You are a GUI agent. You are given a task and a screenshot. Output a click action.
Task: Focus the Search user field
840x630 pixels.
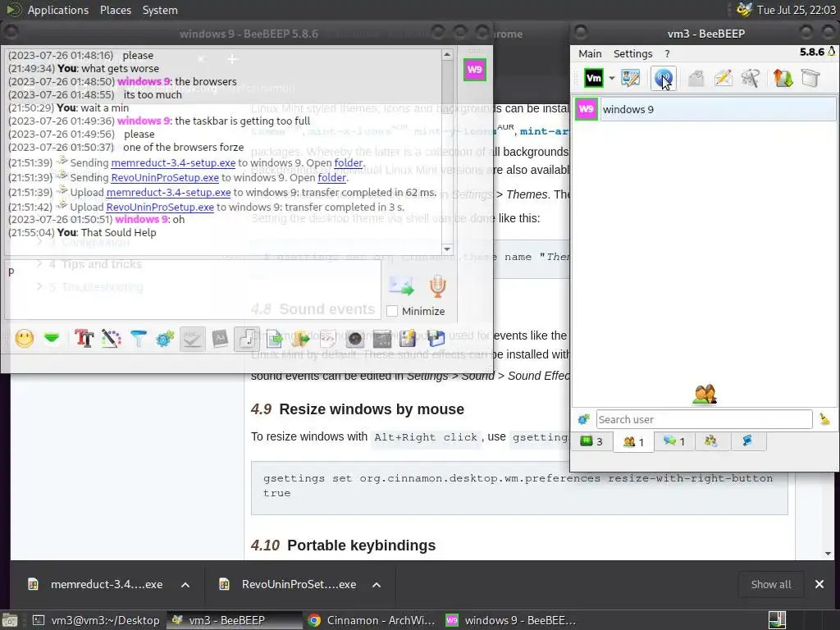tap(704, 419)
